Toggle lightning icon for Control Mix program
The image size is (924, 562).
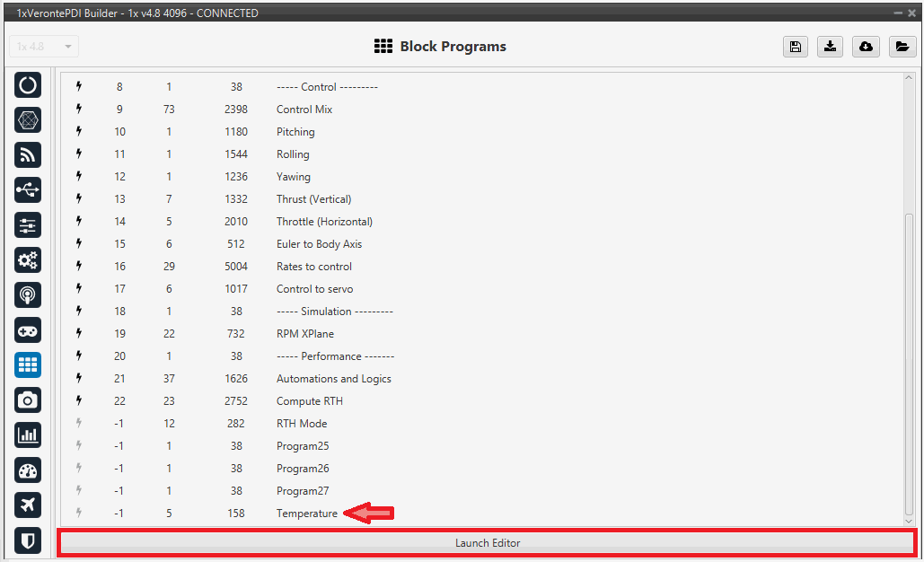[x=79, y=110]
